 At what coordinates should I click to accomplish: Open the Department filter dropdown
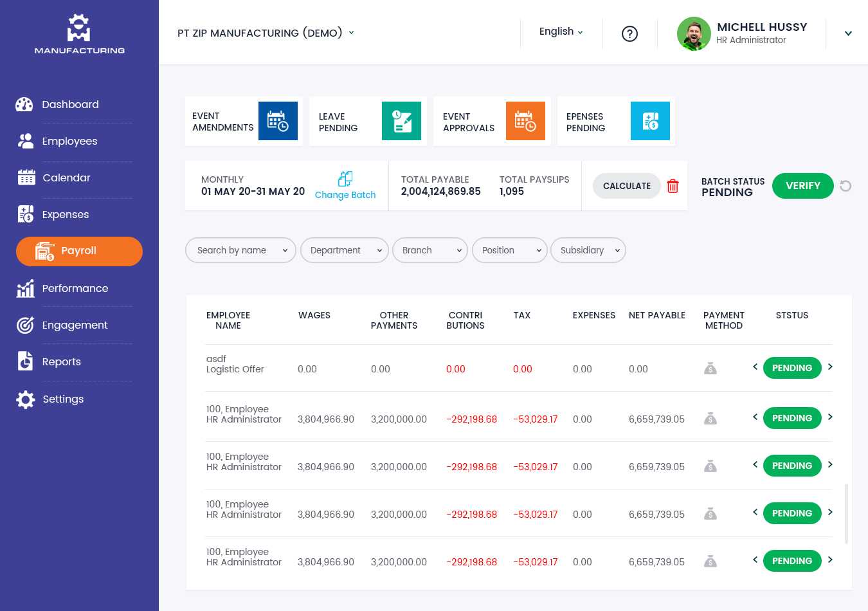344,250
